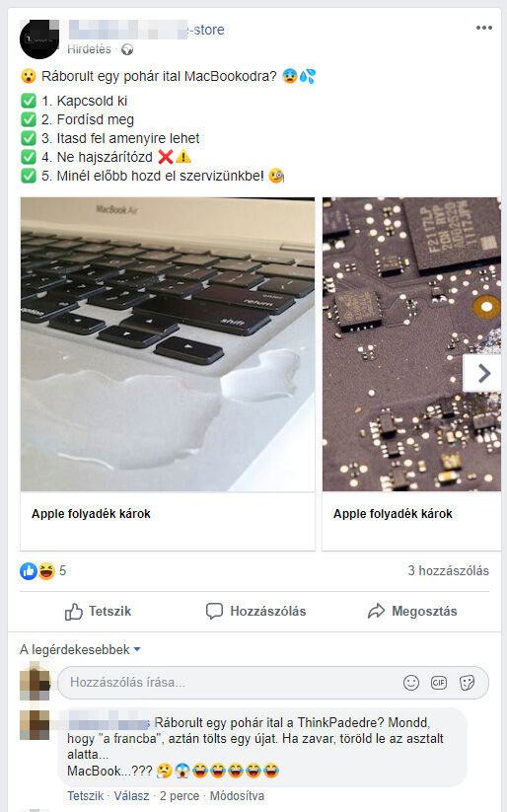
Task: Open the post options three-dot menu
Action: (x=483, y=28)
